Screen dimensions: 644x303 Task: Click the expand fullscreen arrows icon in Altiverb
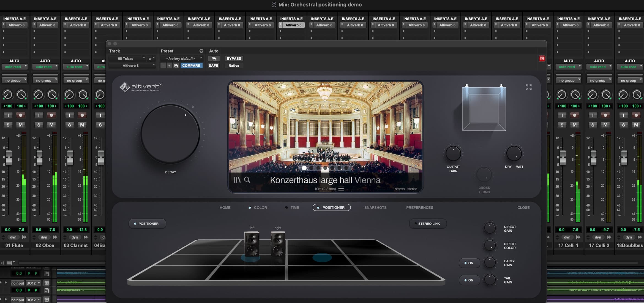tap(528, 87)
